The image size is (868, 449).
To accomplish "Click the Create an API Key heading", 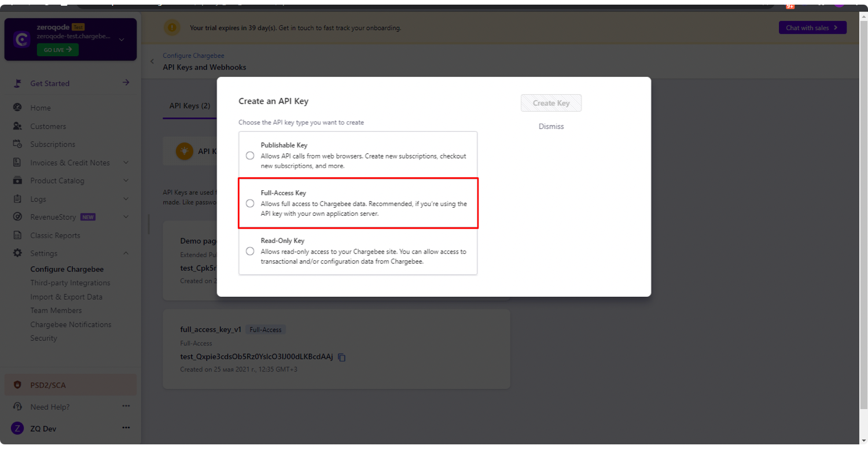I will pos(274,101).
